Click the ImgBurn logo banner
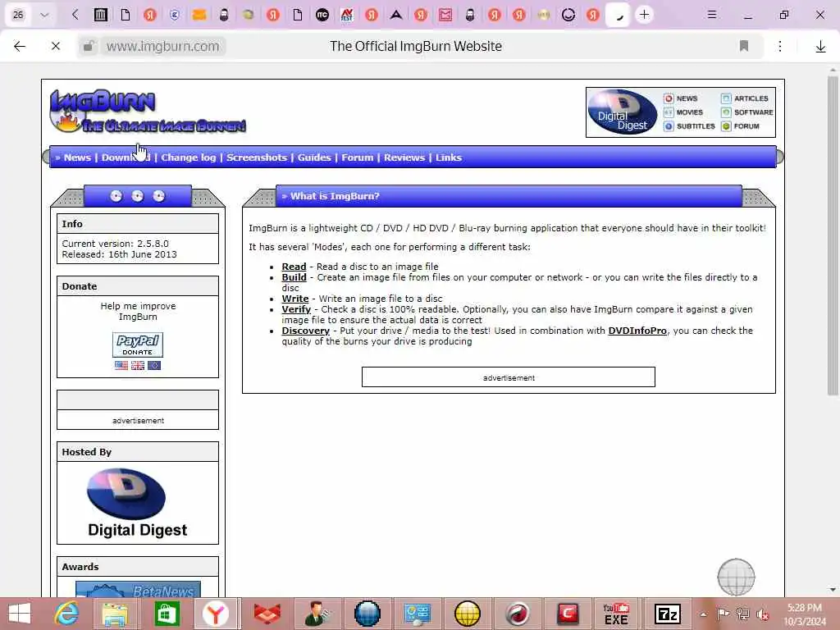 point(148,112)
